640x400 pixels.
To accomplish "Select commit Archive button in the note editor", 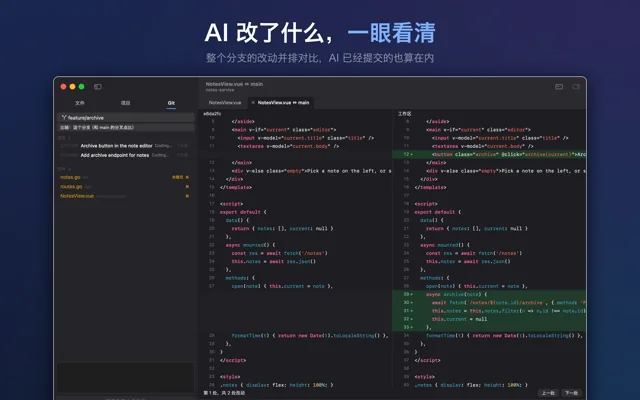I will coord(124,146).
